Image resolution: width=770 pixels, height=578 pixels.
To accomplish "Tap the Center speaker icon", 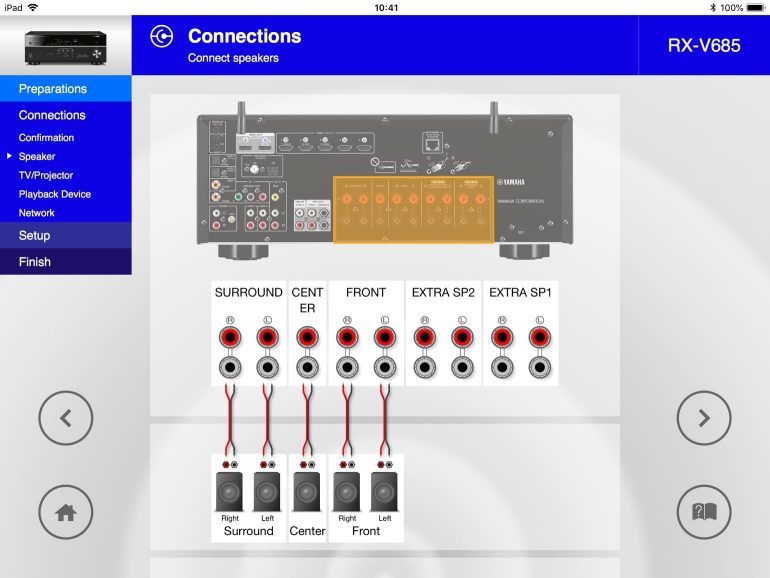I will [307, 492].
